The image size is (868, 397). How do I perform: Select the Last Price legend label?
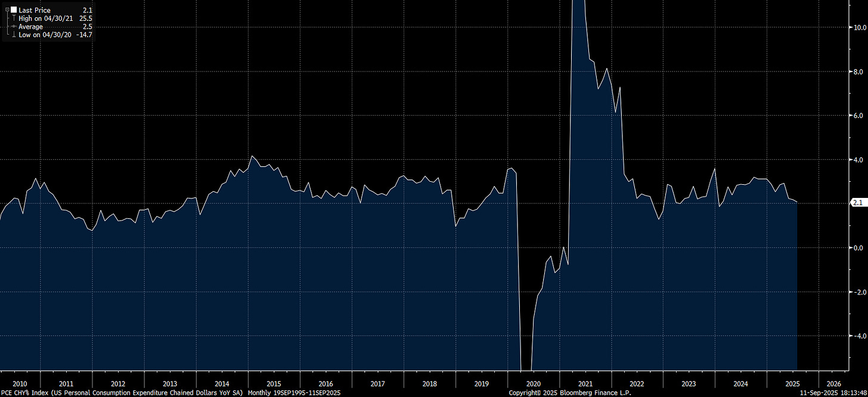[x=35, y=10]
